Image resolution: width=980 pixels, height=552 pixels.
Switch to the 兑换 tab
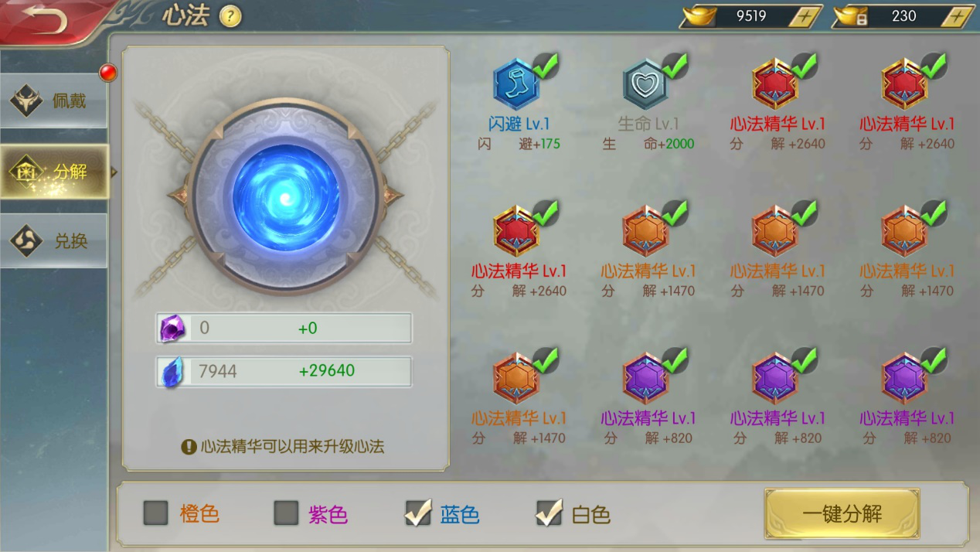[x=53, y=240]
